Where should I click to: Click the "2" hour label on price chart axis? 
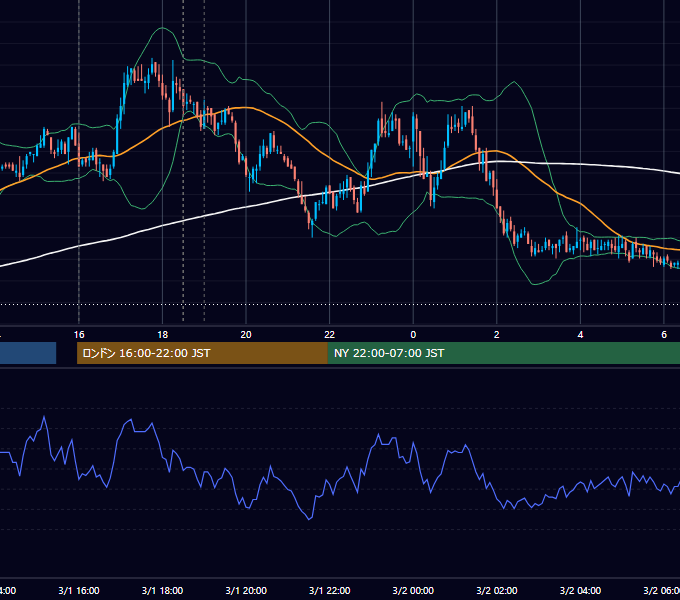click(x=497, y=335)
